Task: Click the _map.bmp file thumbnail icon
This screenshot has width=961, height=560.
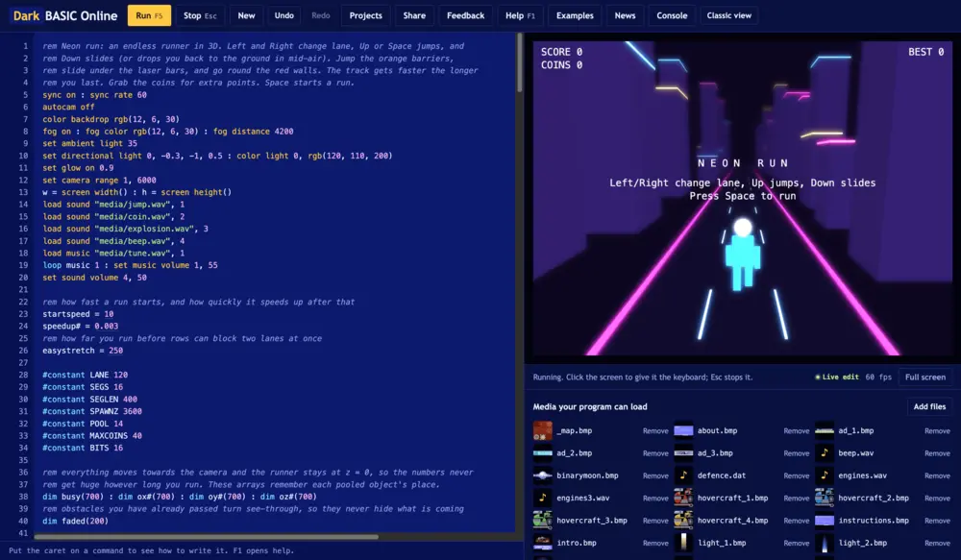Action: (542, 430)
